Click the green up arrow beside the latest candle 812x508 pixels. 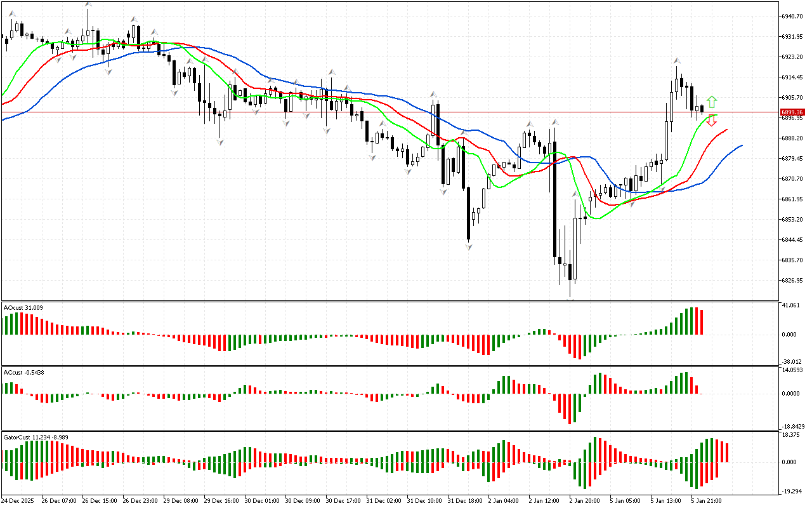click(712, 101)
